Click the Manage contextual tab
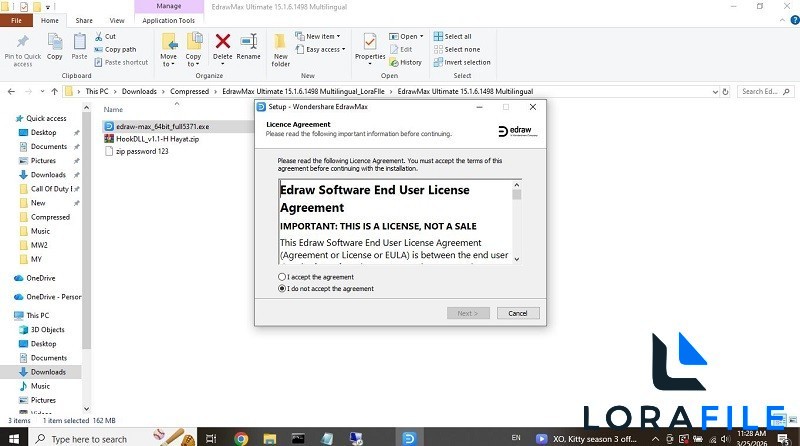 [169, 6]
